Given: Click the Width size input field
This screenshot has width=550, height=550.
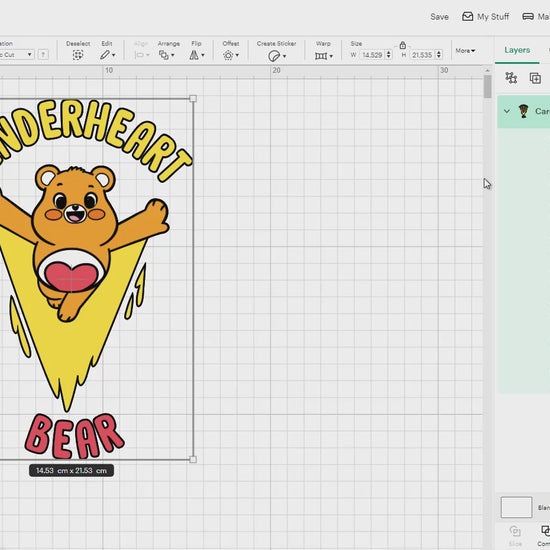Looking at the screenshot, I should 372,55.
